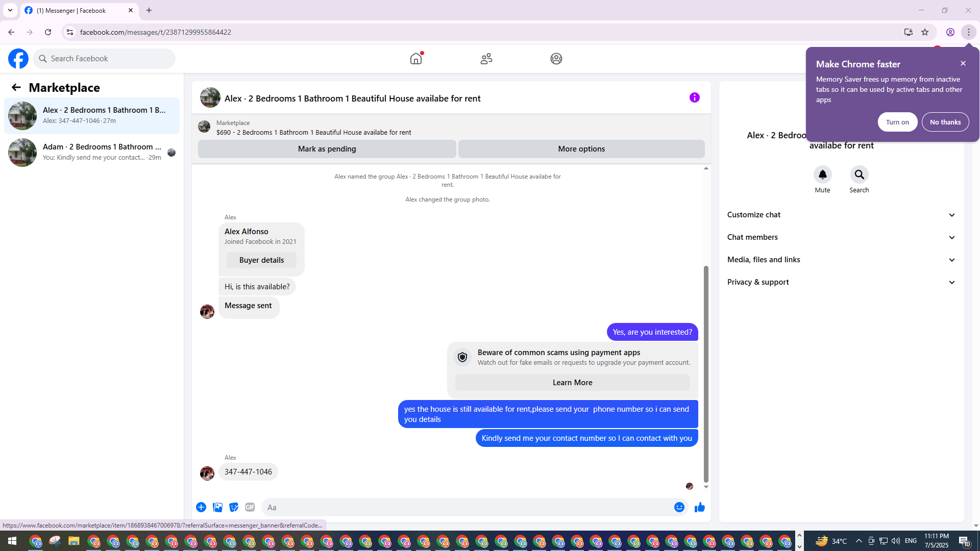Click the Buyer details button

(261, 260)
